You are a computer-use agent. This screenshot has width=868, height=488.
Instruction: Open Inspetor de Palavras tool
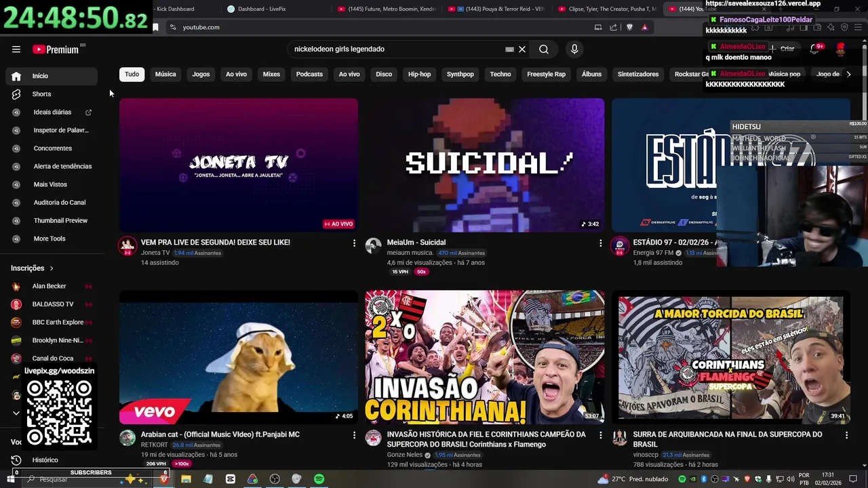pos(52,130)
